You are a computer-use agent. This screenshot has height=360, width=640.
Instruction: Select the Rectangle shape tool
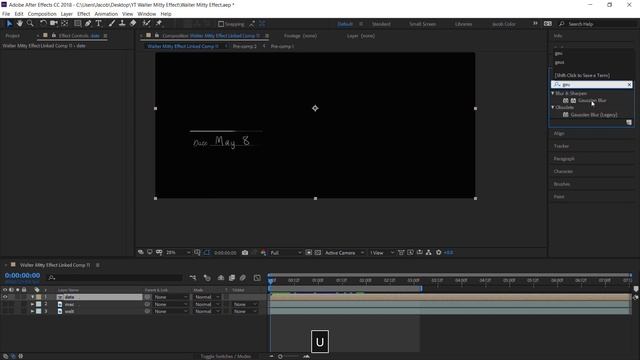[x=78, y=24]
